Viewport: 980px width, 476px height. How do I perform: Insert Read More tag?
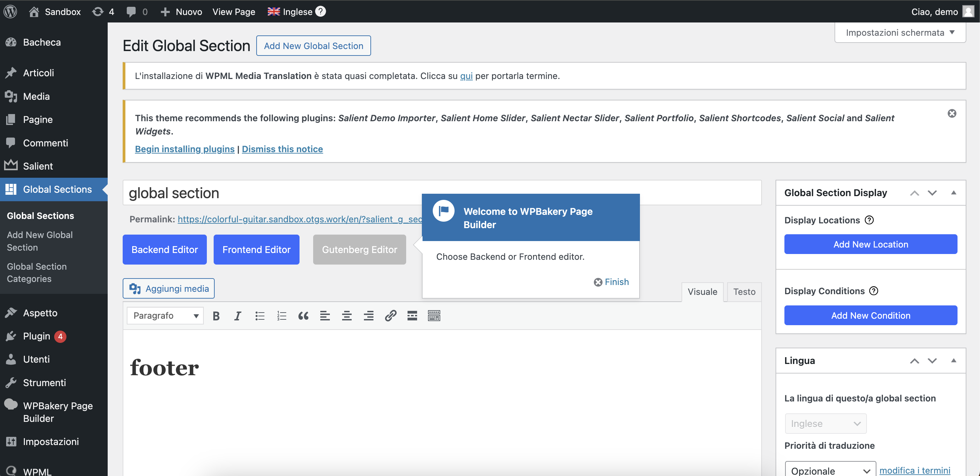pos(412,316)
